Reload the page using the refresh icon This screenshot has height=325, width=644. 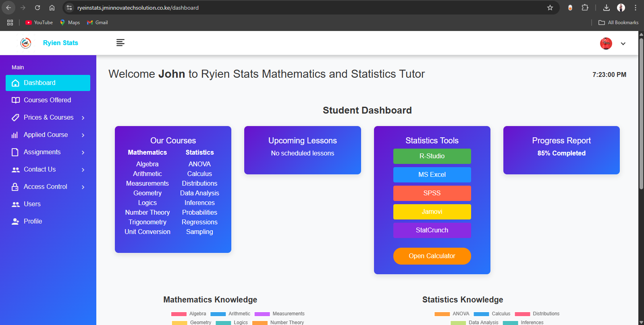(37, 8)
